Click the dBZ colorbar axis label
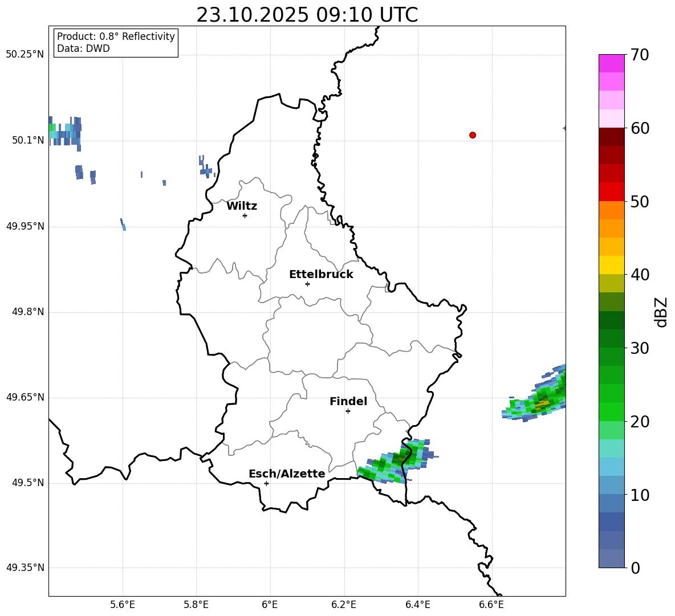The height and width of the screenshot is (616, 675). pos(661,312)
